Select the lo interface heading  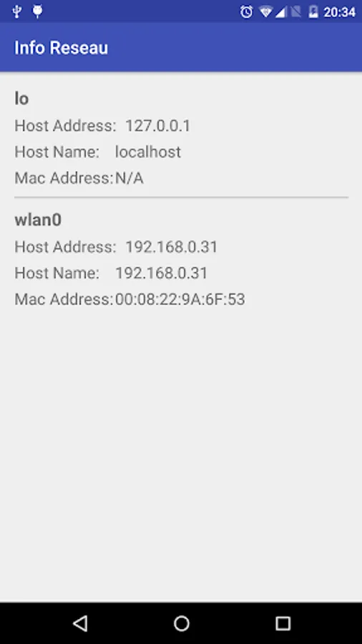coord(21,99)
